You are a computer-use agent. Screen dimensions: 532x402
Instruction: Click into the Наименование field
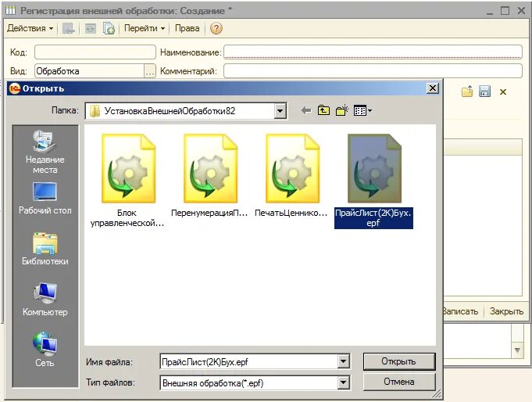coord(373,52)
